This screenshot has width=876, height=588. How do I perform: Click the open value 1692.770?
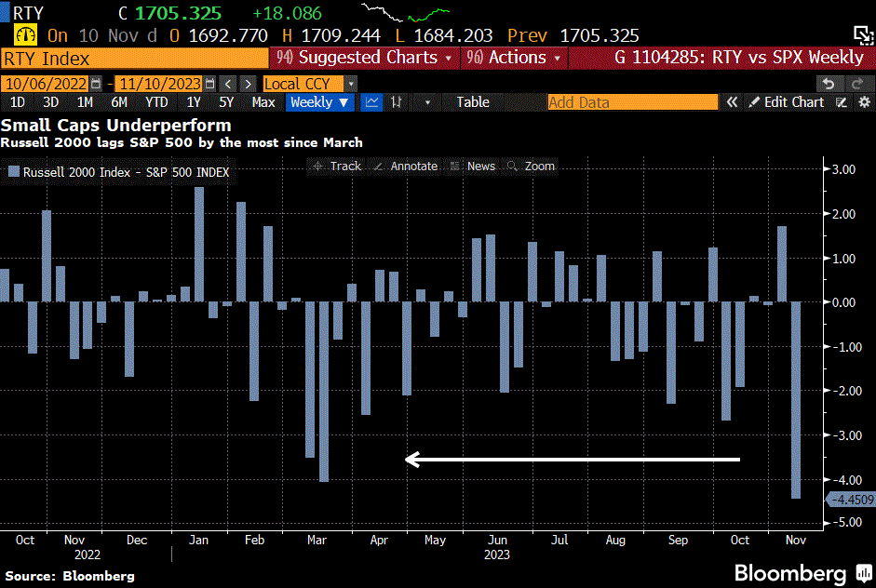pyautogui.click(x=228, y=35)
